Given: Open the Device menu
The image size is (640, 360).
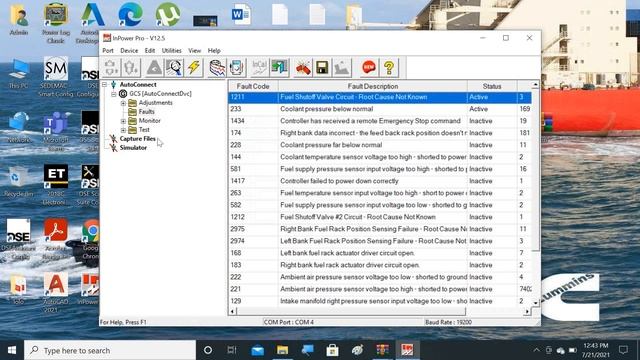Looking at the screenshot, I should click(129, 51).
